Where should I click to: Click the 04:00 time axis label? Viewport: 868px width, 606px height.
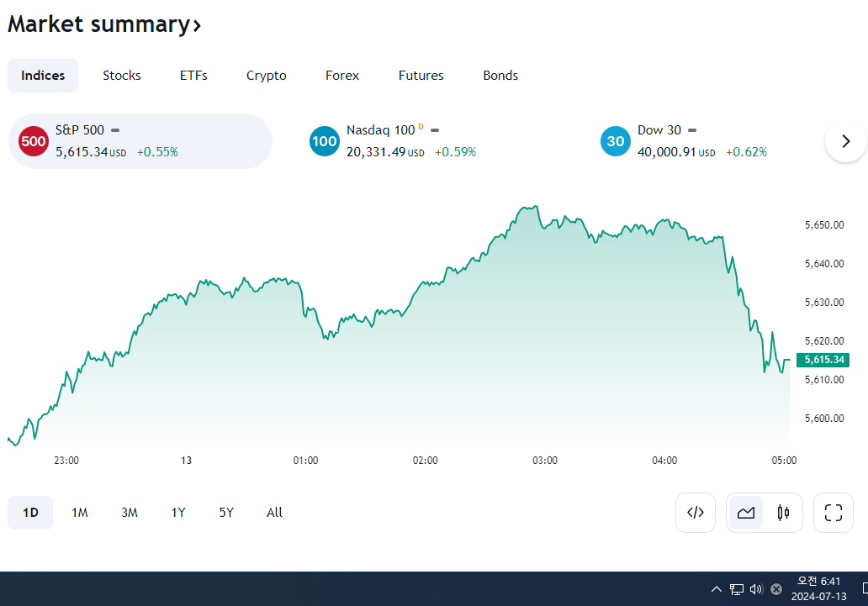pyautogui.click(x=664, y=461)
